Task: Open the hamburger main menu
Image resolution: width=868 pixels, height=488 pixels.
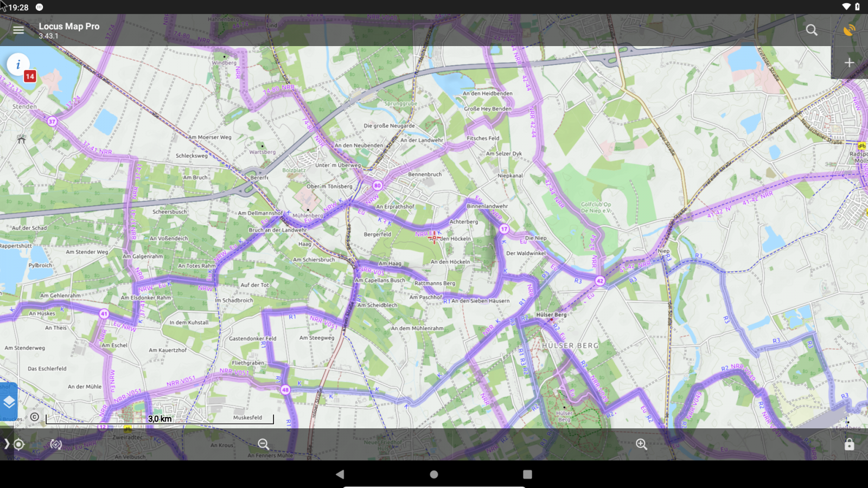Action: pos(18,30)
